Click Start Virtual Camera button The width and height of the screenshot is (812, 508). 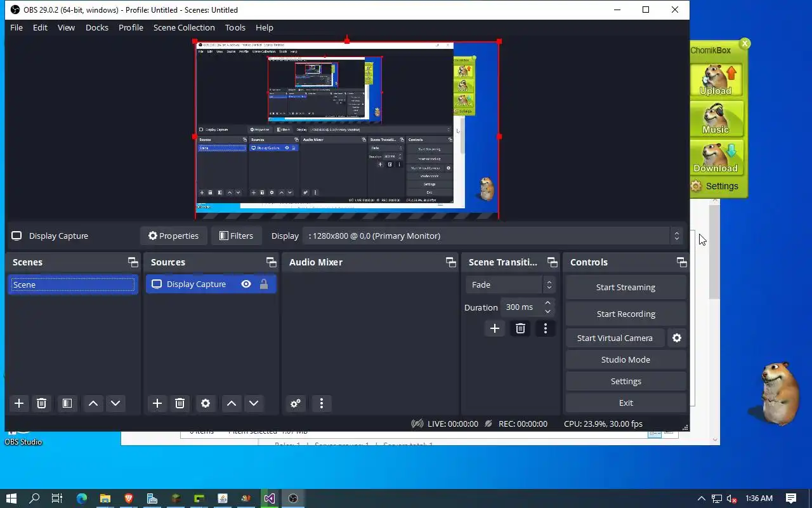(615, 338)
